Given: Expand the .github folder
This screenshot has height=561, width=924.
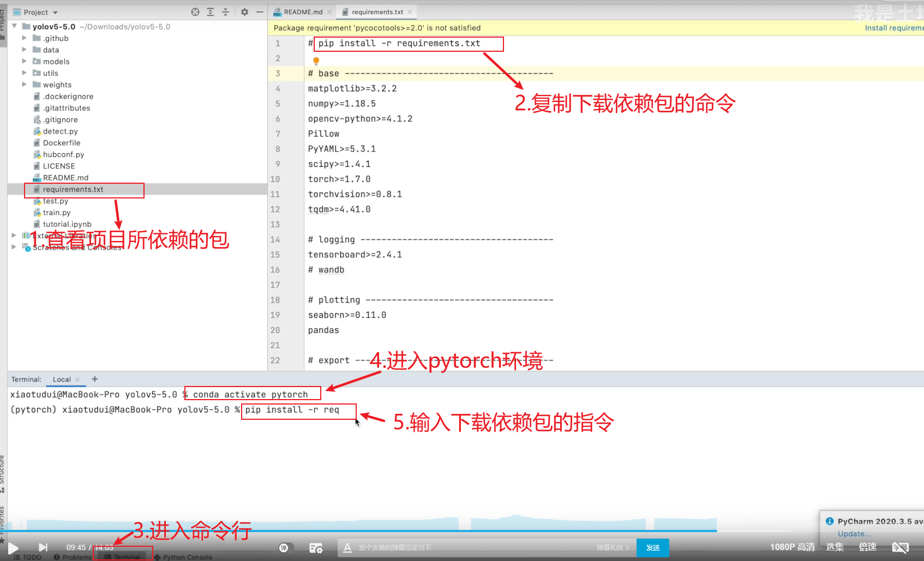Looking at the screenshot, I should coord(24,38).
